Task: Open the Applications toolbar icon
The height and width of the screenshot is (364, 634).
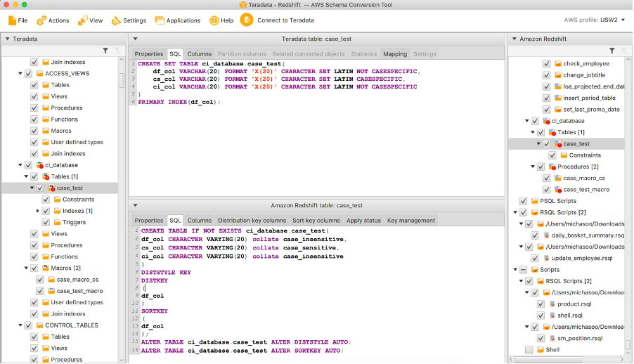Action: [160, 20]
